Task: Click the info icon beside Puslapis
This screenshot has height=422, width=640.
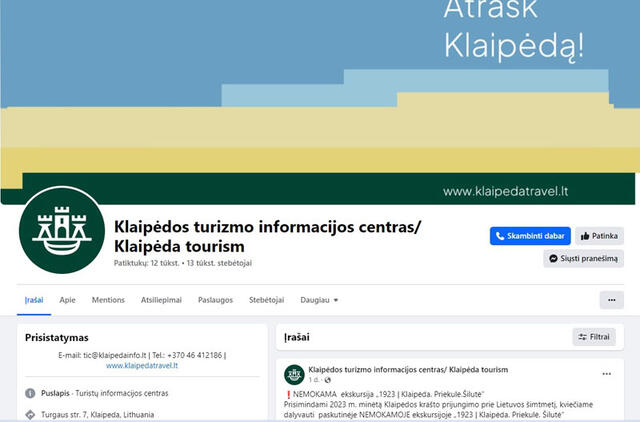Action: pyautogui.click(x=30, y=393)
